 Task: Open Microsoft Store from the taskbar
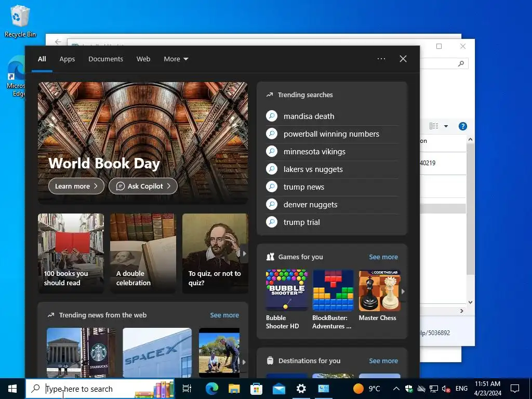(x=257, y=389)
